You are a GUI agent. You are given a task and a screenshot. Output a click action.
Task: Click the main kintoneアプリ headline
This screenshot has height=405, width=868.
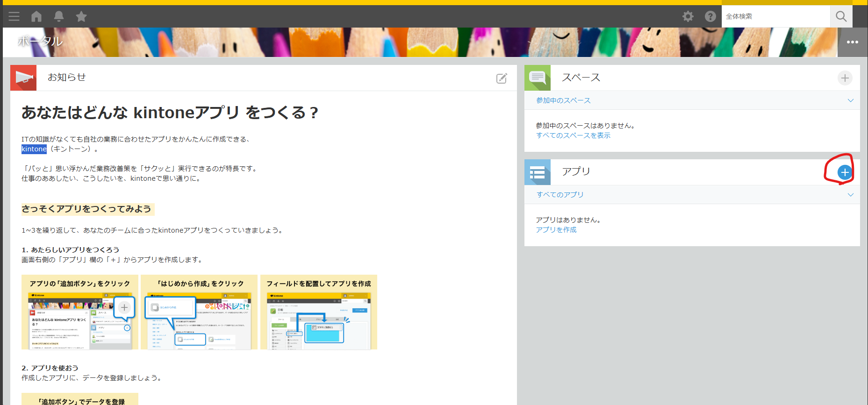(x=170, y=113)
